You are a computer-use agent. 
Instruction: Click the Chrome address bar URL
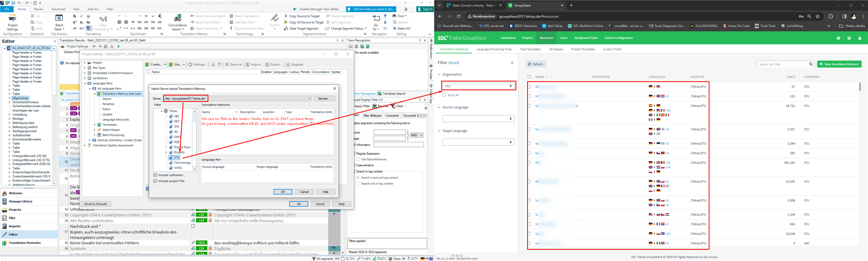[x=529, y=16]
